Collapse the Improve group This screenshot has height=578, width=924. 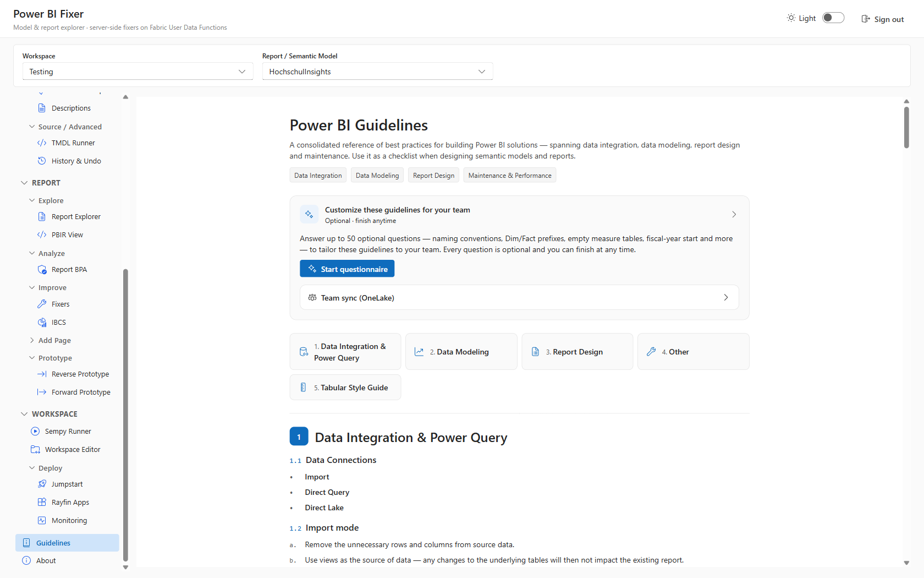[x=32, y=287]
